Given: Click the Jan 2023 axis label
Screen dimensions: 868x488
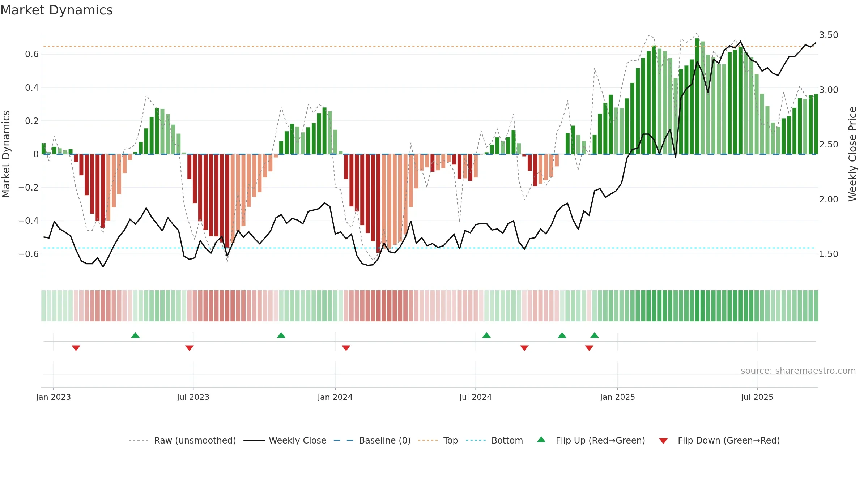Looking at the screenshot, I should tap(54, 397).
